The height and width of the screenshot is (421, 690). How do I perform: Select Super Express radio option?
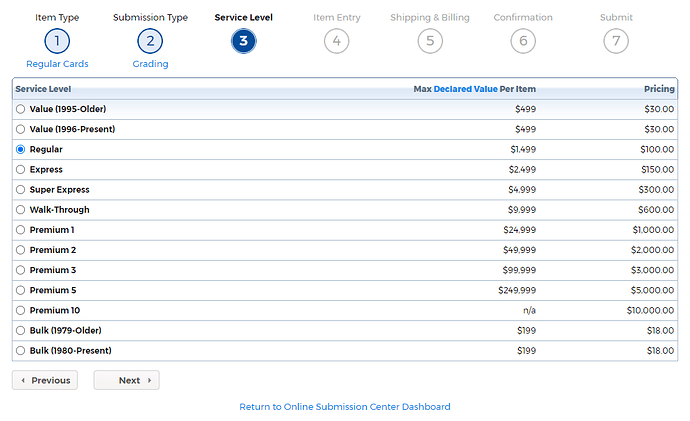(x=21, y=190)
